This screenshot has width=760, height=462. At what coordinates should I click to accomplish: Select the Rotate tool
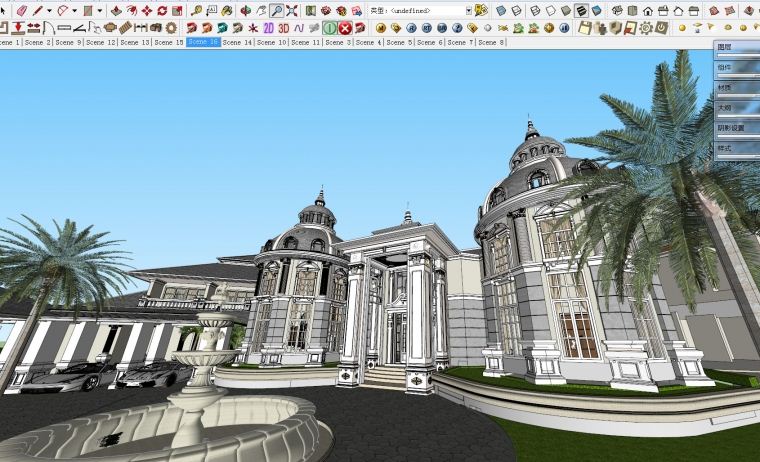162,10
